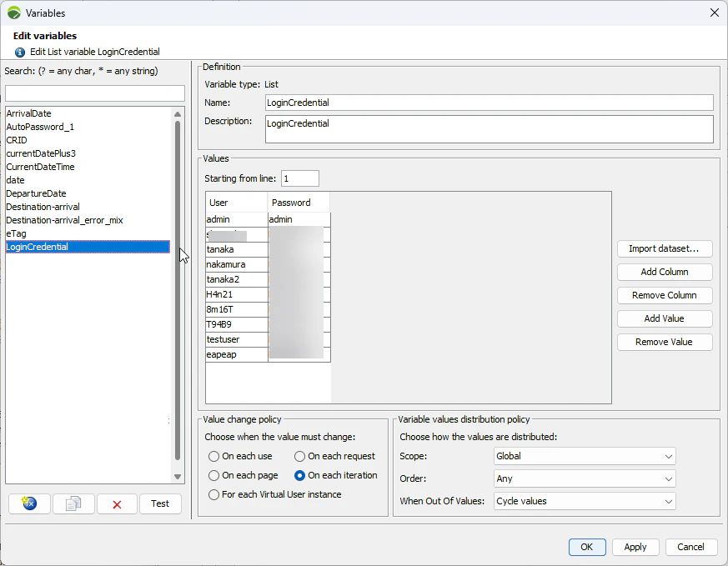The height and width of the screenshot is (566, 728).
Task: Select eTag in the variable list
Action: click(88, 234)
